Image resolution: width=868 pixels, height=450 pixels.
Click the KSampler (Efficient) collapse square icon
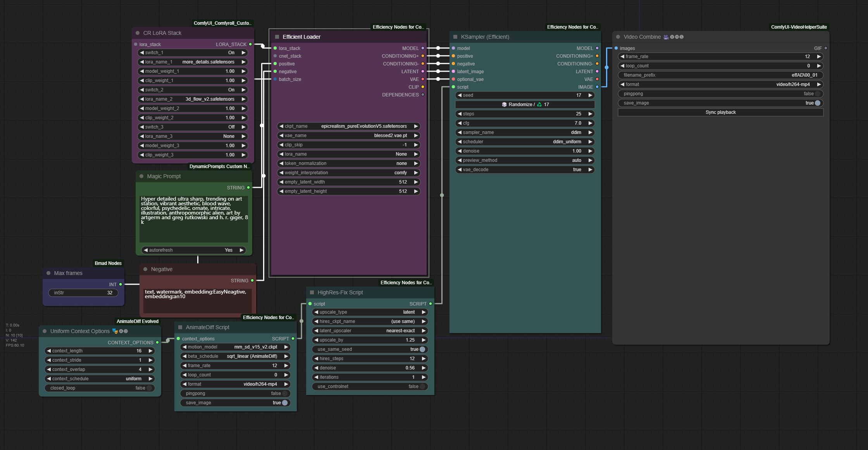455,37
